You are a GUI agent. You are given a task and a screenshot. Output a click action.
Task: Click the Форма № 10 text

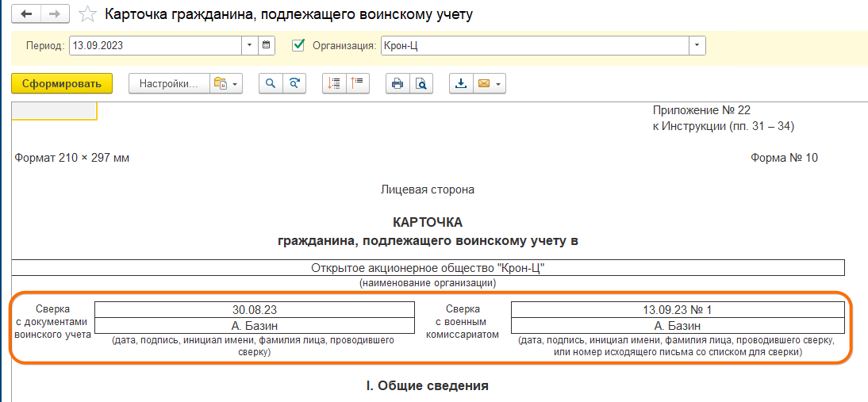[784, 158]
